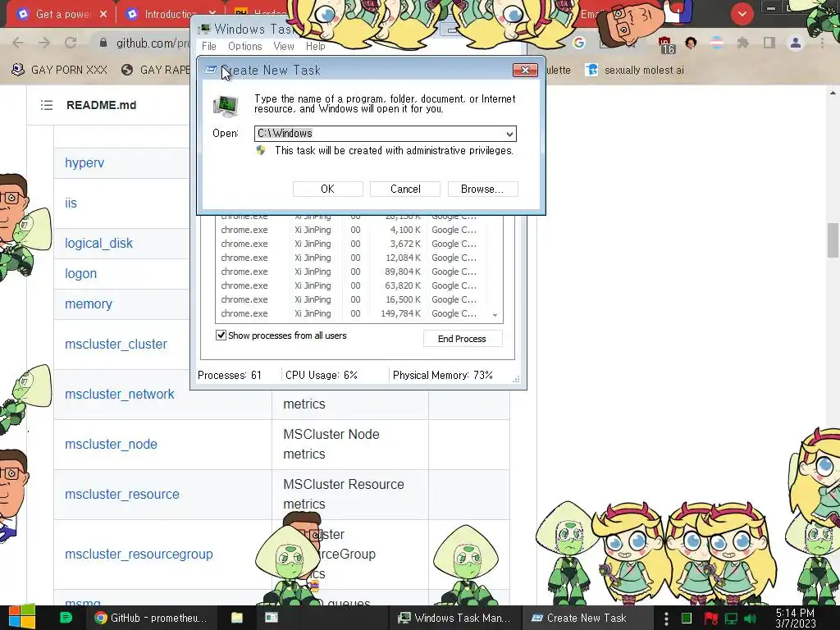Expand the Open combo box dropdown arrow

509,134
